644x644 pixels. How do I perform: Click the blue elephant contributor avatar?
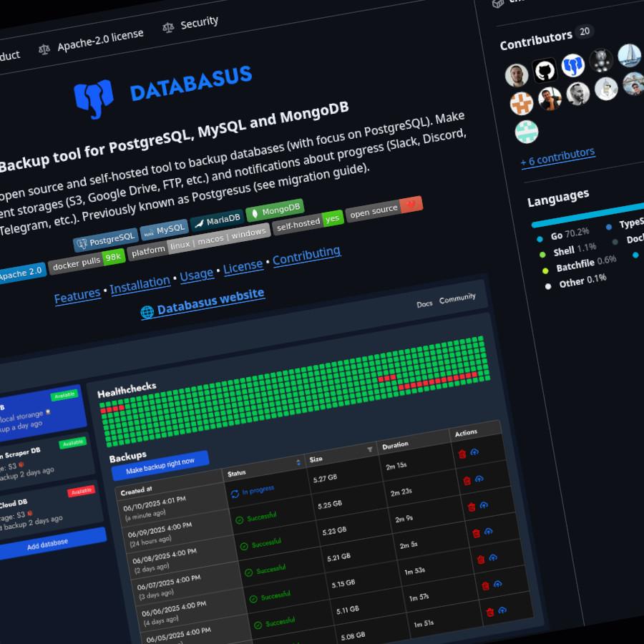tap(572, 65)
